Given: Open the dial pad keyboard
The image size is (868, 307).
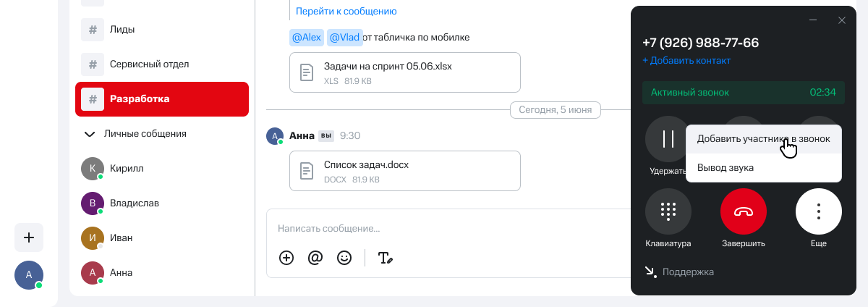Looking at the screenshot, I should pos(668,211).
